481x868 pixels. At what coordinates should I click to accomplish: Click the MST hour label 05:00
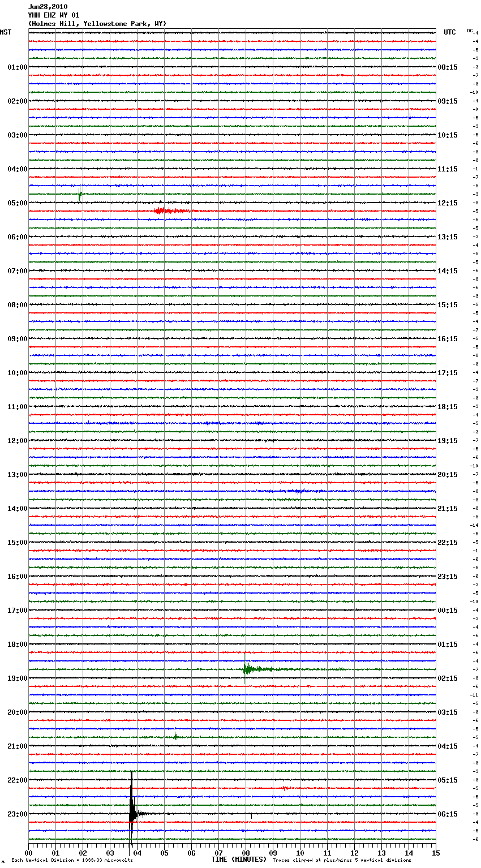[x=18, y=203]
